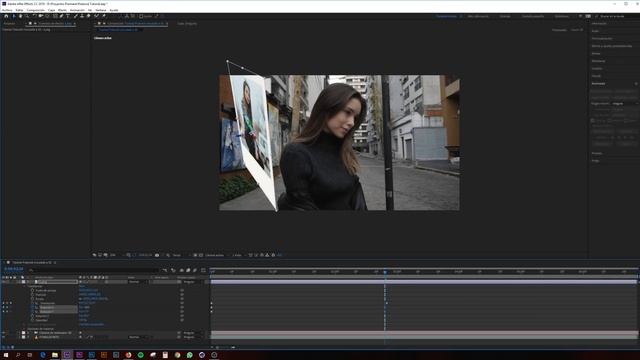The width and height of the screenshot is (640, 360).
Task: Enable the Snapping checkbox in the toolbar
Action: pyautogui.click(x=141, y=16)
